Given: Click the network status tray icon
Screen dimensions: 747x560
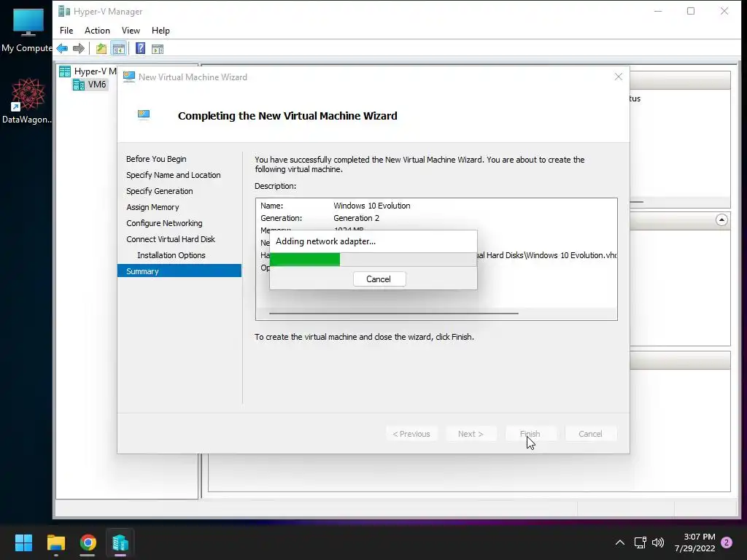Looking at the screenshot, I should [640, 542].
